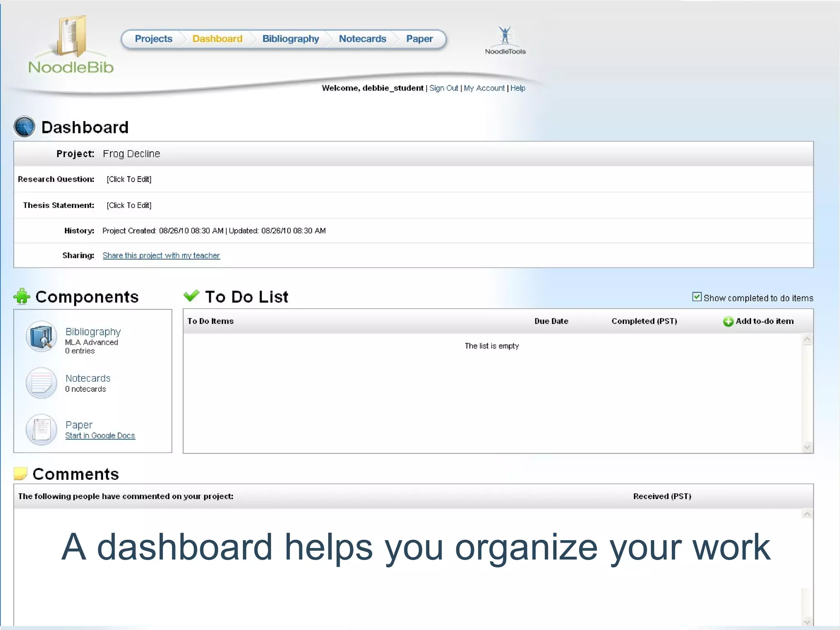Share this project with my teacher
This screenshot has height=630, width=840.
161,256
